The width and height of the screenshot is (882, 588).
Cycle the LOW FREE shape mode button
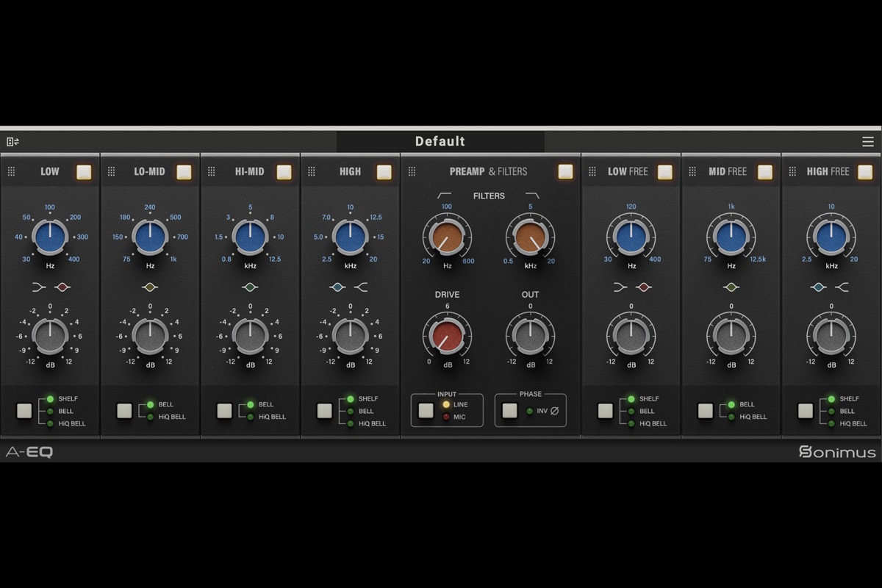pos(605,411)
